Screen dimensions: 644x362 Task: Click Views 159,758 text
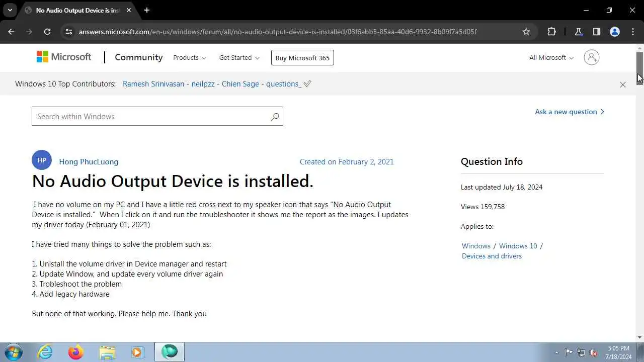[x=482, y=207]
